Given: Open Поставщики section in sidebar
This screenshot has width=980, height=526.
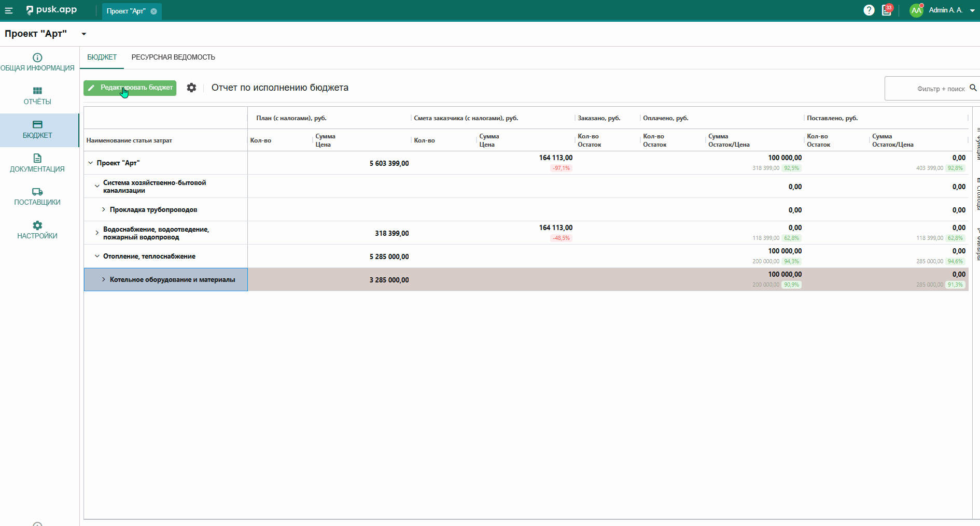Looking at the screenshot, I should pos(37,197).
